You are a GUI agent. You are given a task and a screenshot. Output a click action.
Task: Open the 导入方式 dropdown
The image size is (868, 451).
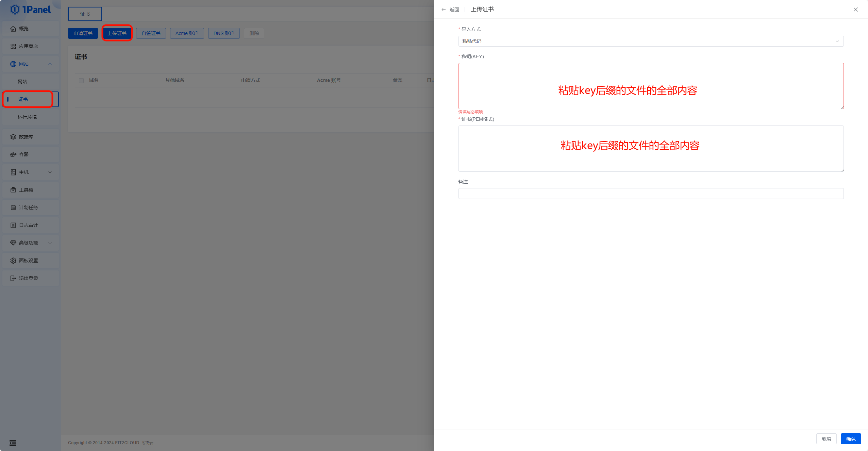[650, 41]
